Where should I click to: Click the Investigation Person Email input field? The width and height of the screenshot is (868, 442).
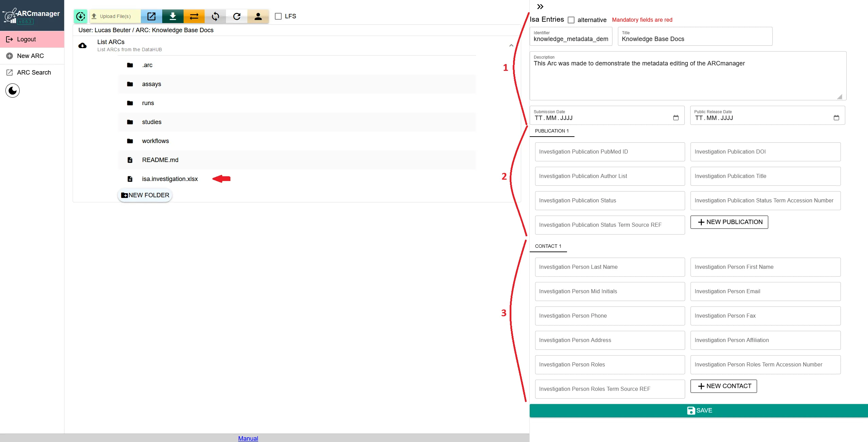(x=765, y=292)
